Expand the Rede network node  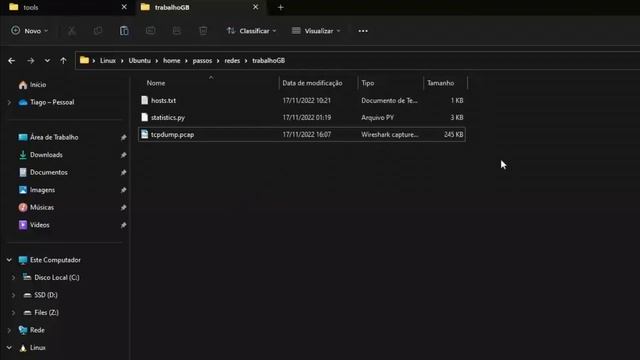9,330
